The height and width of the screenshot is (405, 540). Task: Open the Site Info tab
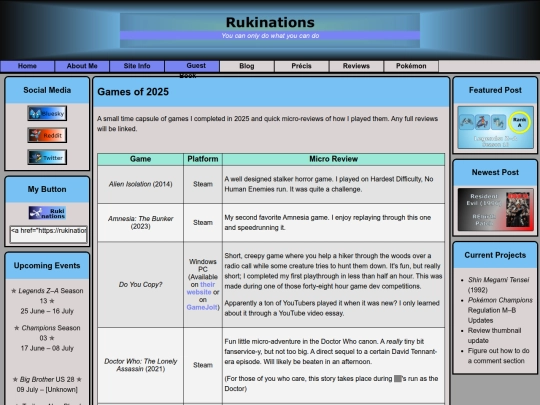[137, 66]
